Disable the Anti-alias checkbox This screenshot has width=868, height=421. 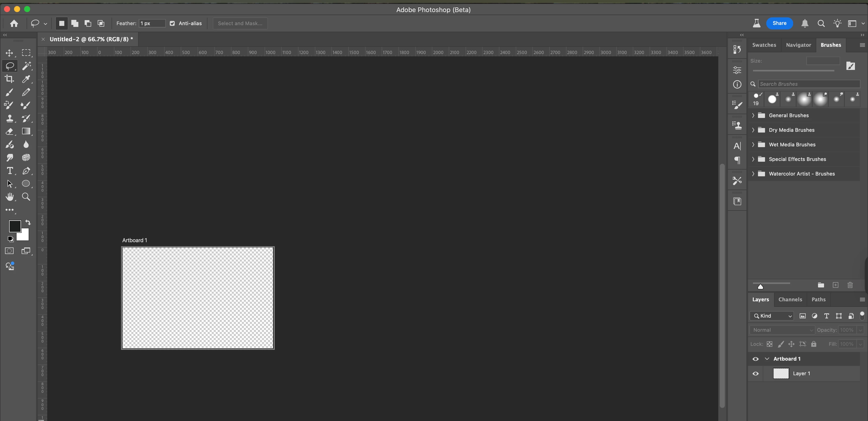coord(172,23)
